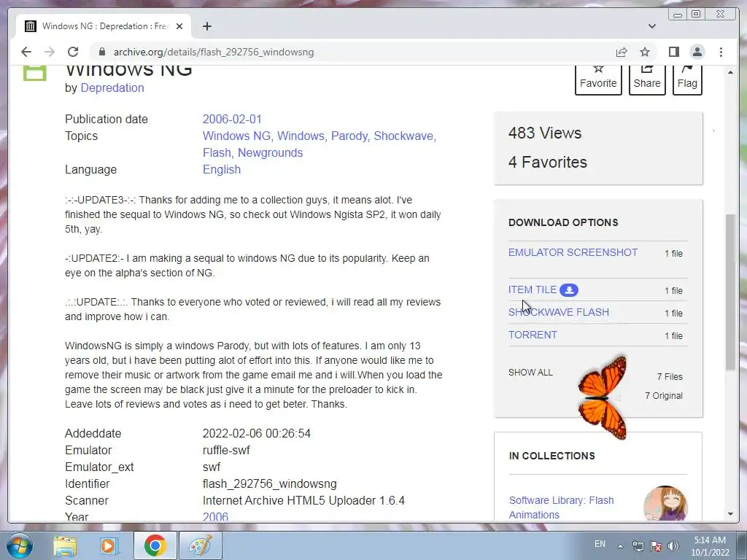Download the SHOCKWAVE FLASH file

click(558, 312)
